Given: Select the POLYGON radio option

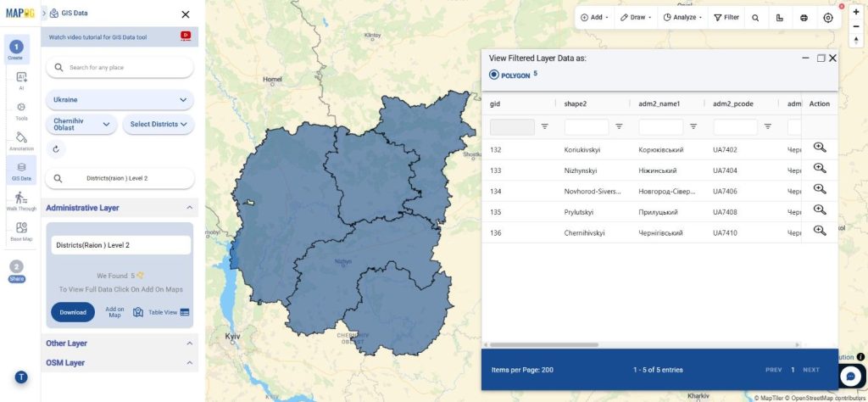Looking at the screenshot, I should 494,75.
